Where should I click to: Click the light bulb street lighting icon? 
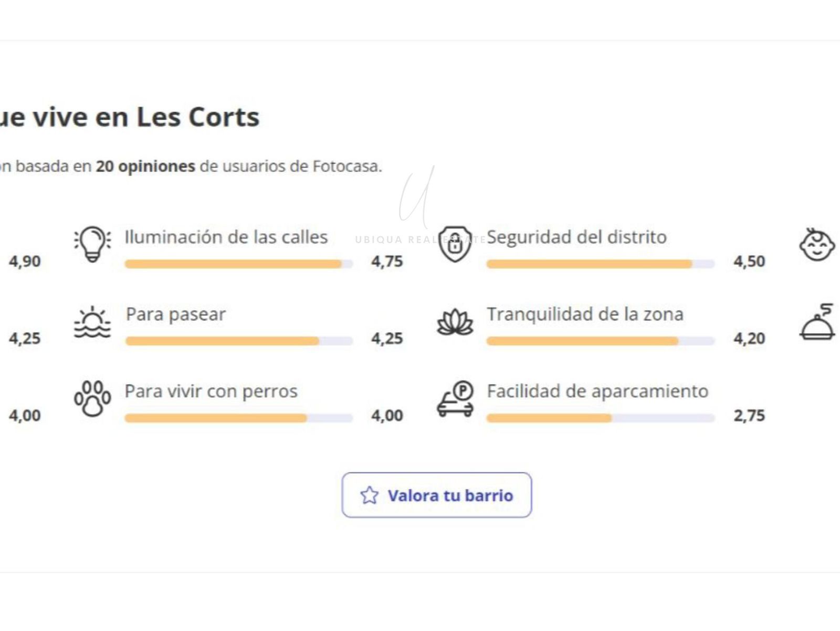pos(92,244)
